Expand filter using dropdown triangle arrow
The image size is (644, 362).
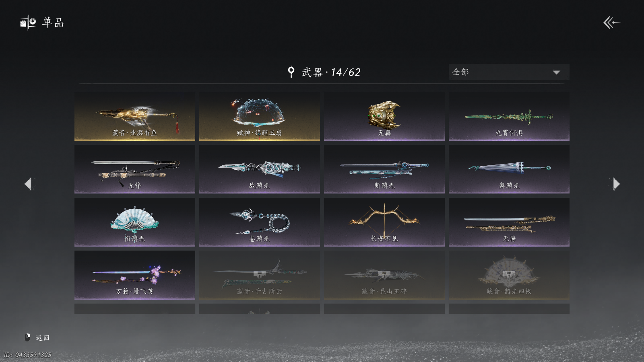coord(556,72)
